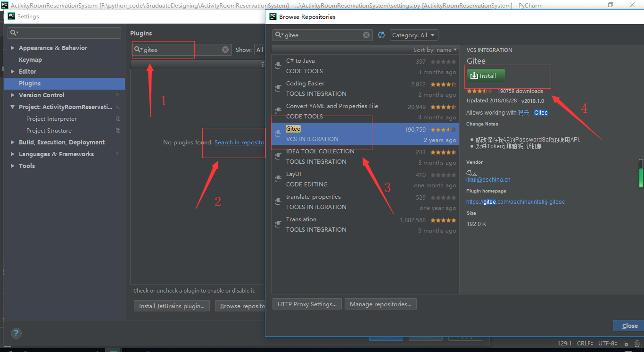644x352 pixels.
Task: Open the Show filter dropdown in Plugins
Action: click(259, 50)
